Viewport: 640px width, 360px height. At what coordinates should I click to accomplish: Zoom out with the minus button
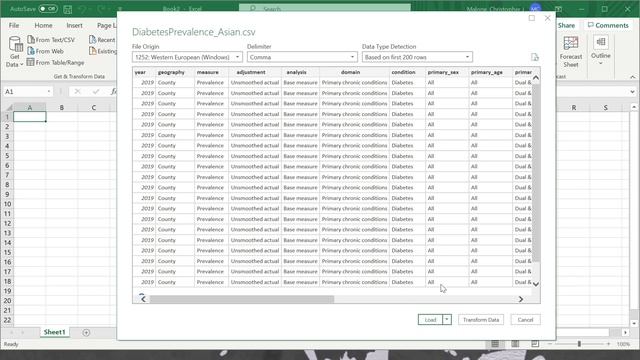click(549, 344)
